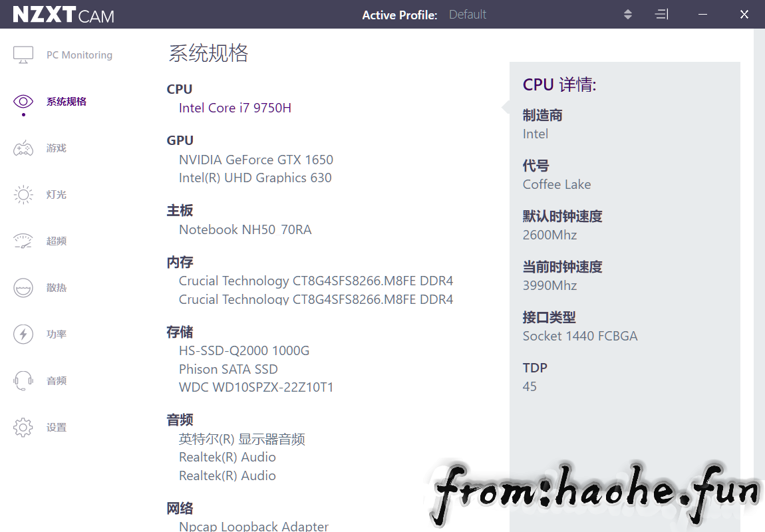This screenshot has height=532, width=765.
Task: Click the CPU section heading
Action: click(x=180, y=89)
